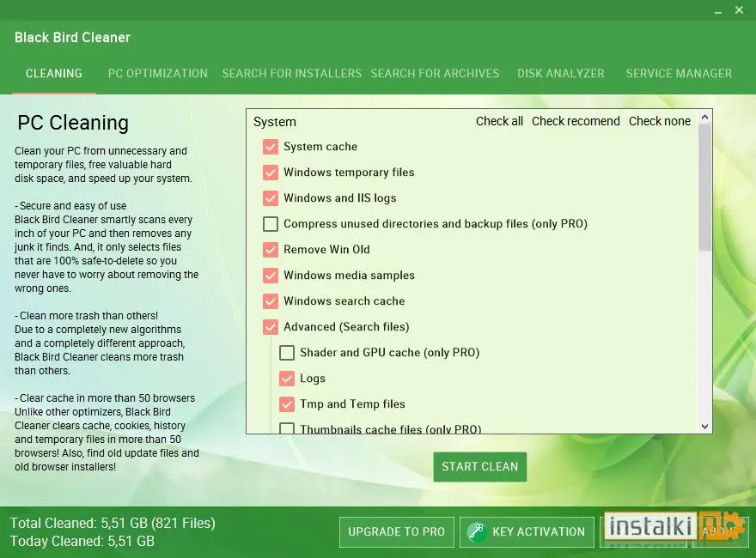756x558 pixels.
Task: Disable the Windows media samples checkbox
Action: coord(271,276)
